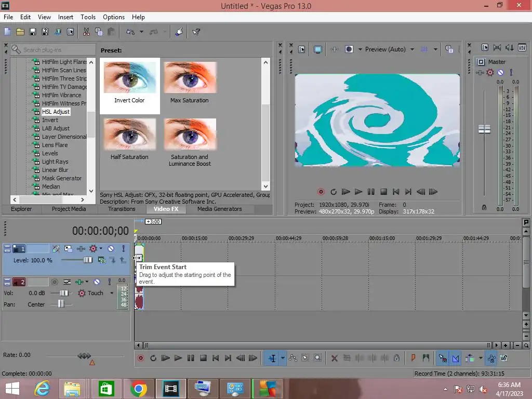532x399 pixels.
Task: Click the Save disk icon
Action: point(33,32)
